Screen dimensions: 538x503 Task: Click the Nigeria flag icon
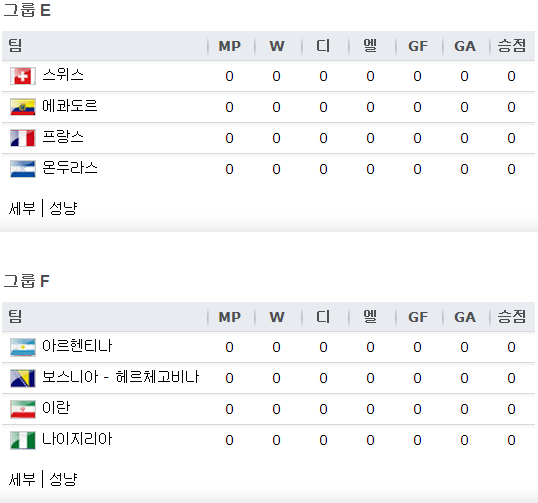(23, 440)
